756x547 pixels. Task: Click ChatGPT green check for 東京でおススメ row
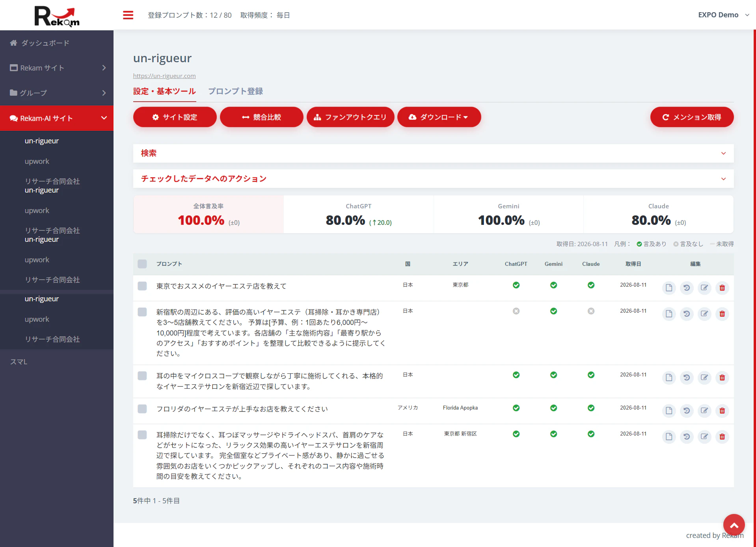click(516, 285)
